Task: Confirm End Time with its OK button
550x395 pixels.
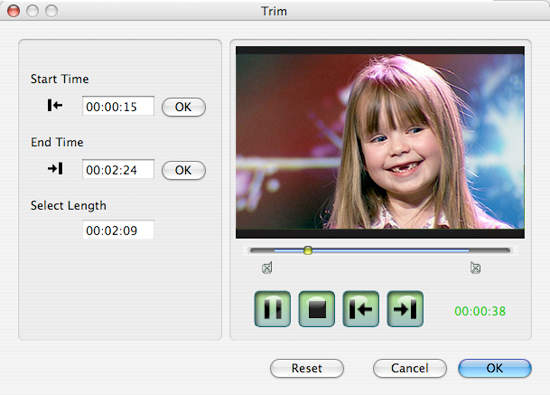Action: [x=183, y=170]
